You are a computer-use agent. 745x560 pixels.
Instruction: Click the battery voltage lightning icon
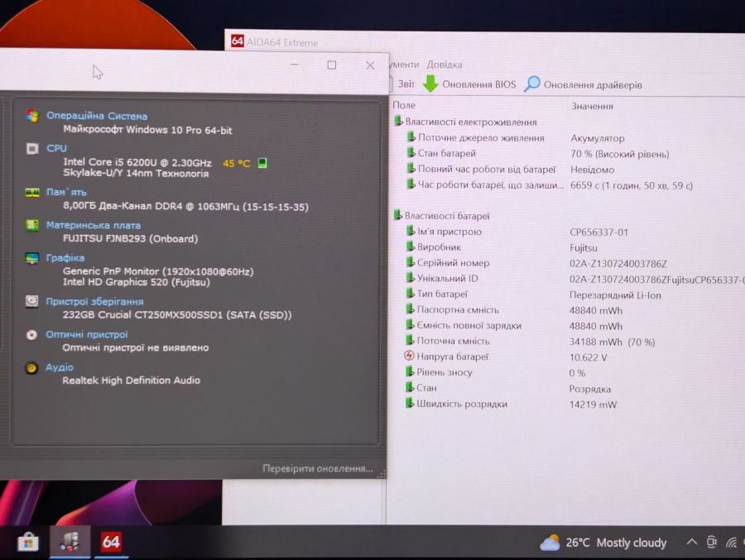pyautogui.click(x=409, y=356)
